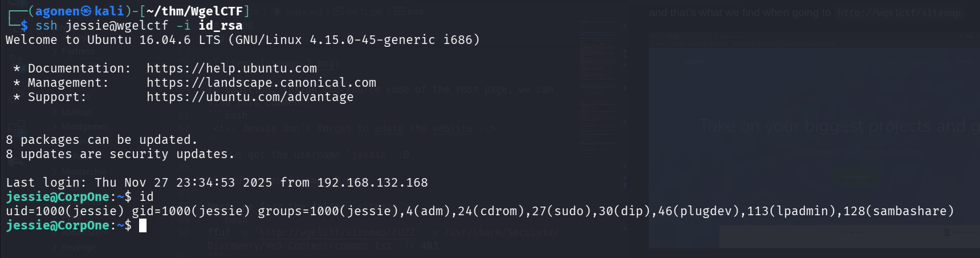The width and height of the screenshot is (980, 258).
Task: Expand the Mindgames folder in the background sidebar
Action: [84, 126]
